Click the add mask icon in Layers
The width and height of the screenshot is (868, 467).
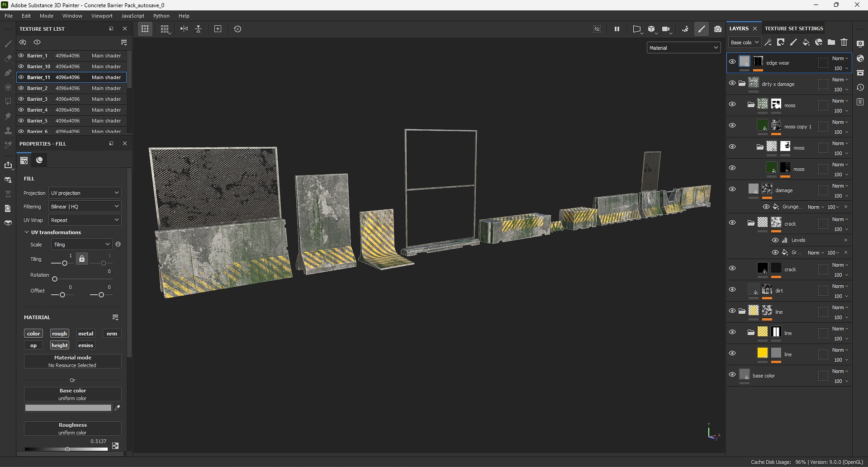coord(781,42)
